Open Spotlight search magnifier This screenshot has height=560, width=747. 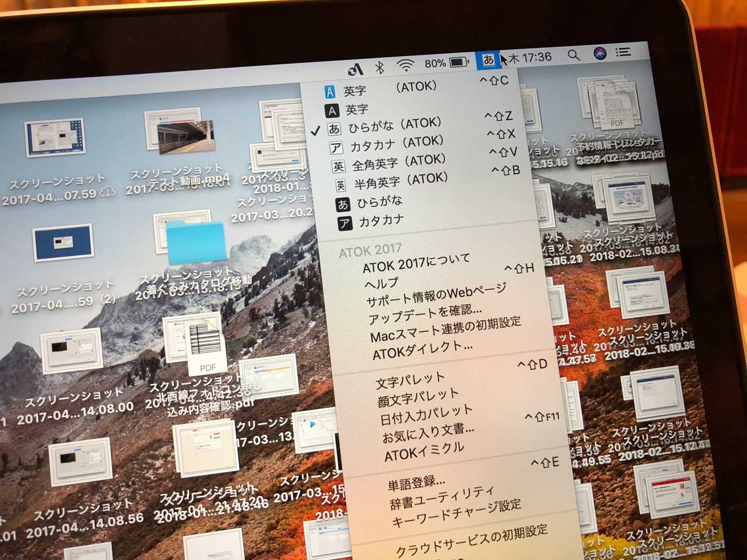573,55
